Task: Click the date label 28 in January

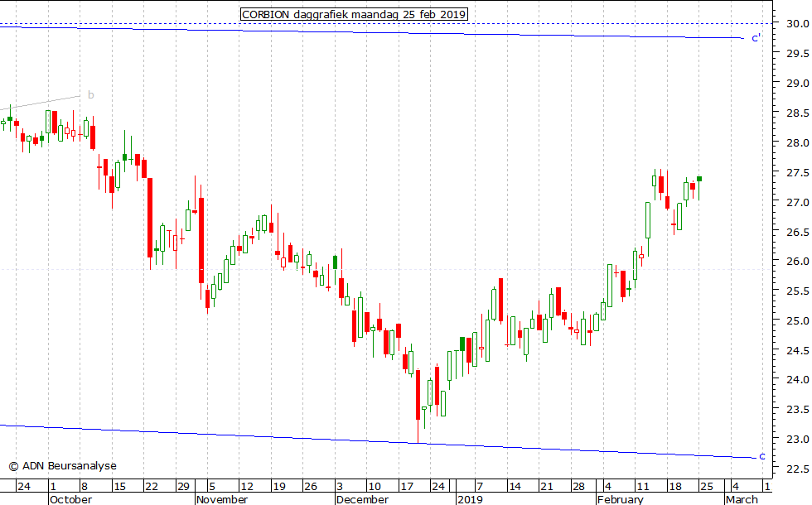Action: point(578,487)
